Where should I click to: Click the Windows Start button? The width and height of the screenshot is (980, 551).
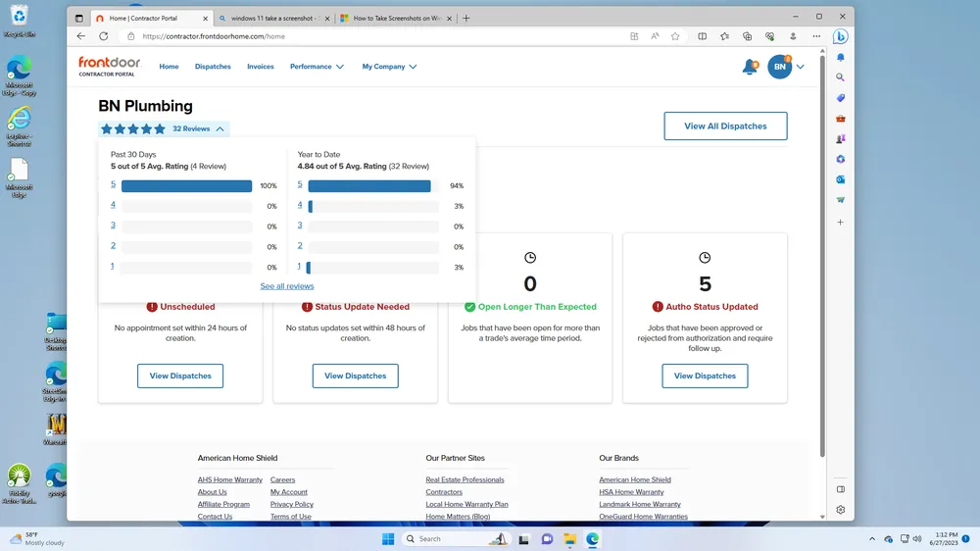388,539
